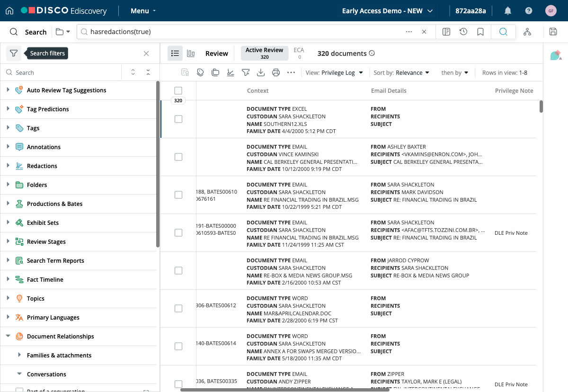Open the notifications bell
Screen dimensions: 568x392
[508, 11]
